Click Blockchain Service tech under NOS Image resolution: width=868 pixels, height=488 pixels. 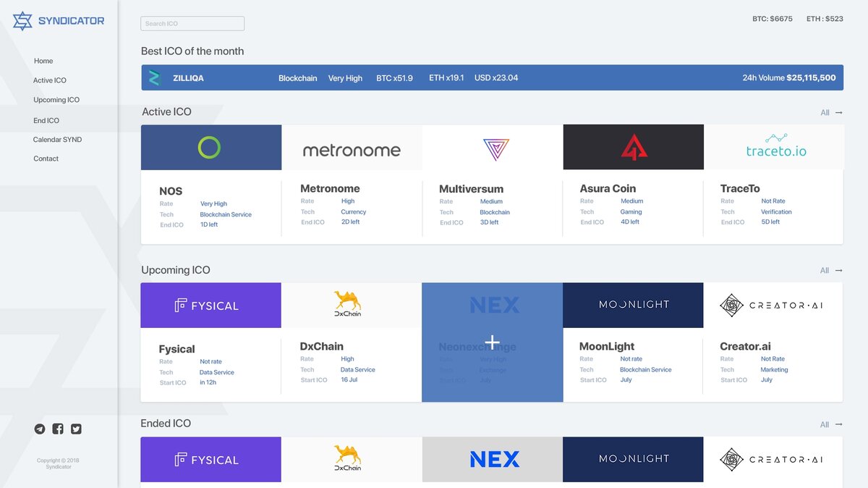(x=226, y=214)
